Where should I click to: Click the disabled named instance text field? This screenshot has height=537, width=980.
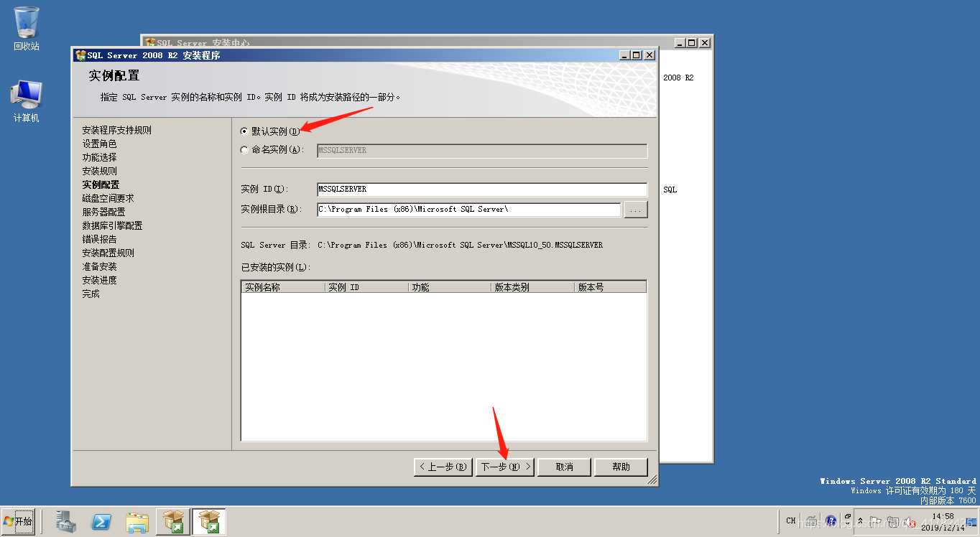click(x=482, y=151)
